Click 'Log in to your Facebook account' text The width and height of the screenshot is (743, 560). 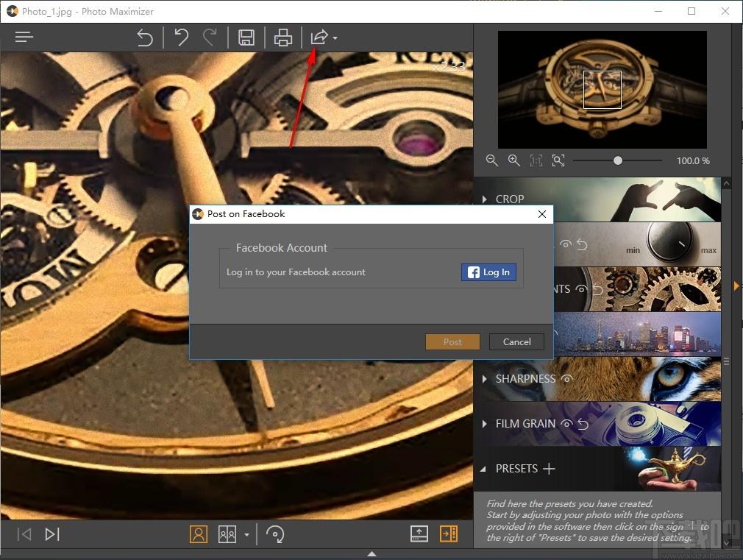[296, 272]
